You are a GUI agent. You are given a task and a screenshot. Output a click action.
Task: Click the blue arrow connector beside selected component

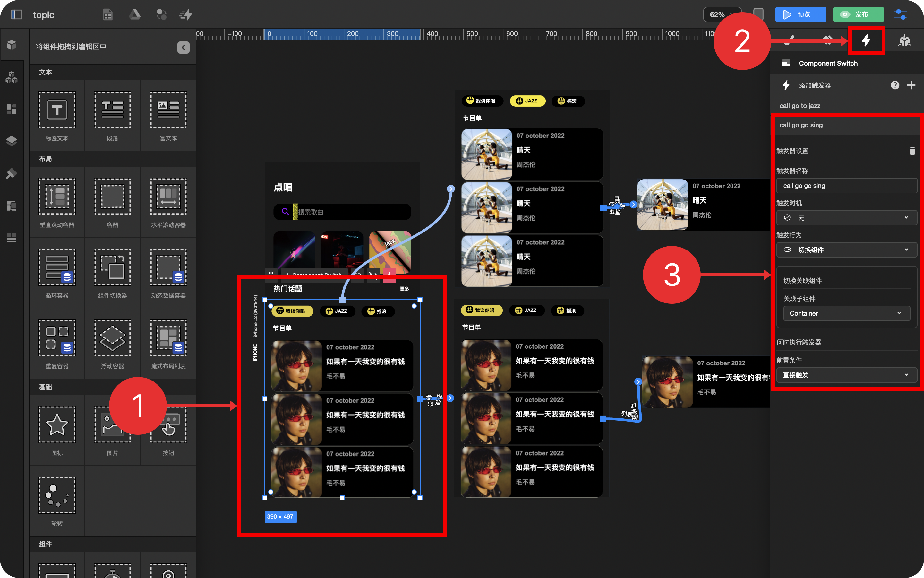[x=450, y=398]
